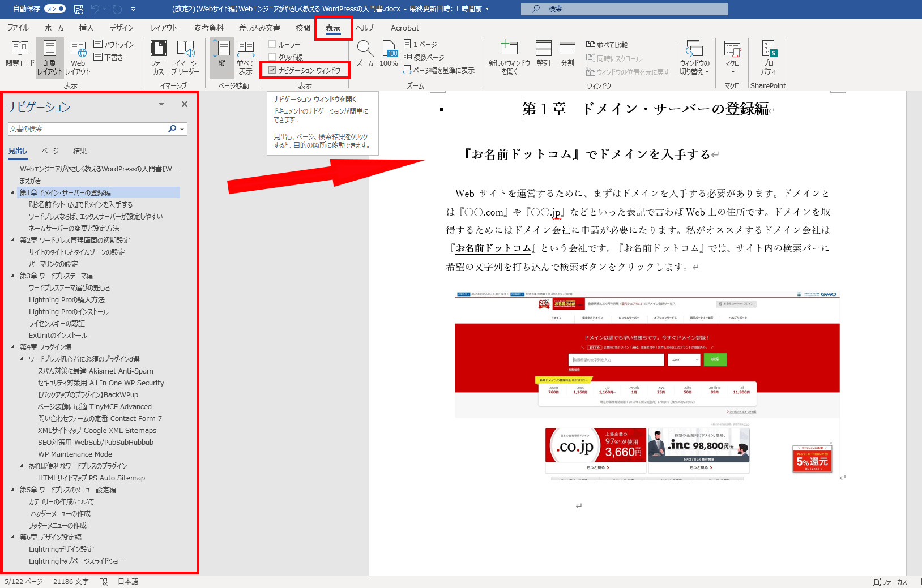The height and width of the screenshot is (588, 922).
Task: Open the References (参考資料) ribbon tab
Action: (x=209, y=28)
